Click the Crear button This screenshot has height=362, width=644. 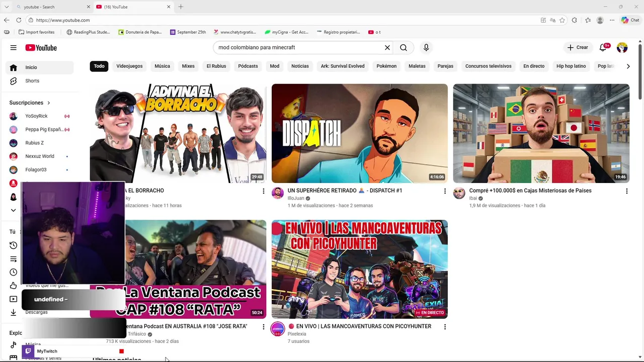[x=577, y=48]
